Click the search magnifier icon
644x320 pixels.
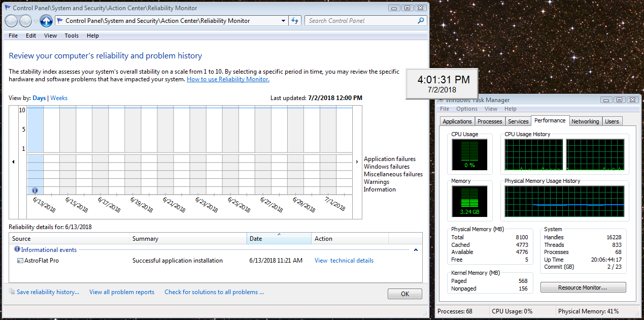[421, 21]
